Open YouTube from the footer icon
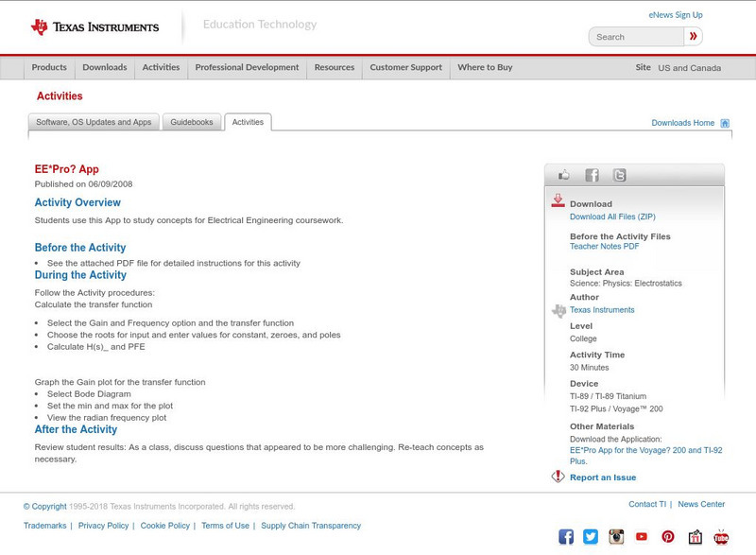 click(642, 536)
